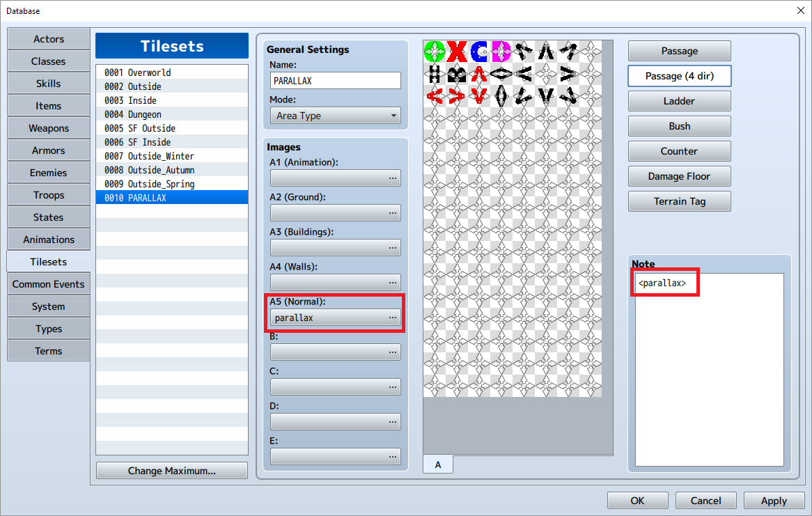Click the Name field containing PARALLAX
The width and height of the screenshot is (812, 516).
pos(335,80)
